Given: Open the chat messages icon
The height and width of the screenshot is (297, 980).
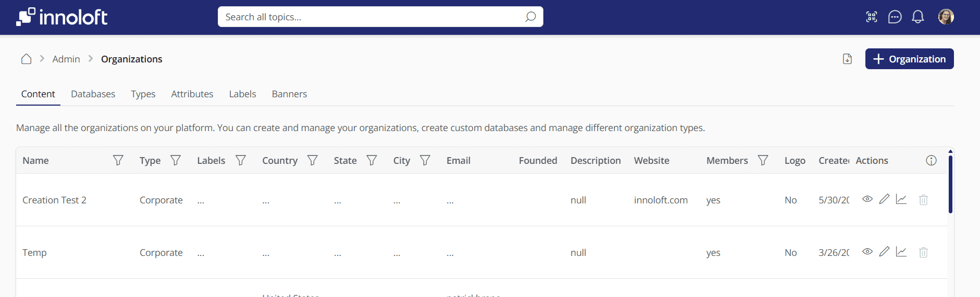Looking at the screenshot, I should (895, 17).
